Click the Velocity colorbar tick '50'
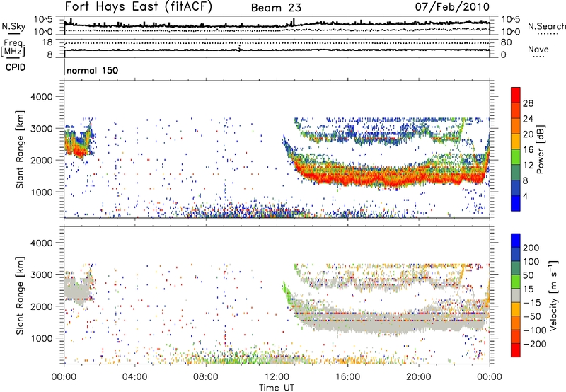Viewport: 566px width, 392px height. click(x=528, y=275)
